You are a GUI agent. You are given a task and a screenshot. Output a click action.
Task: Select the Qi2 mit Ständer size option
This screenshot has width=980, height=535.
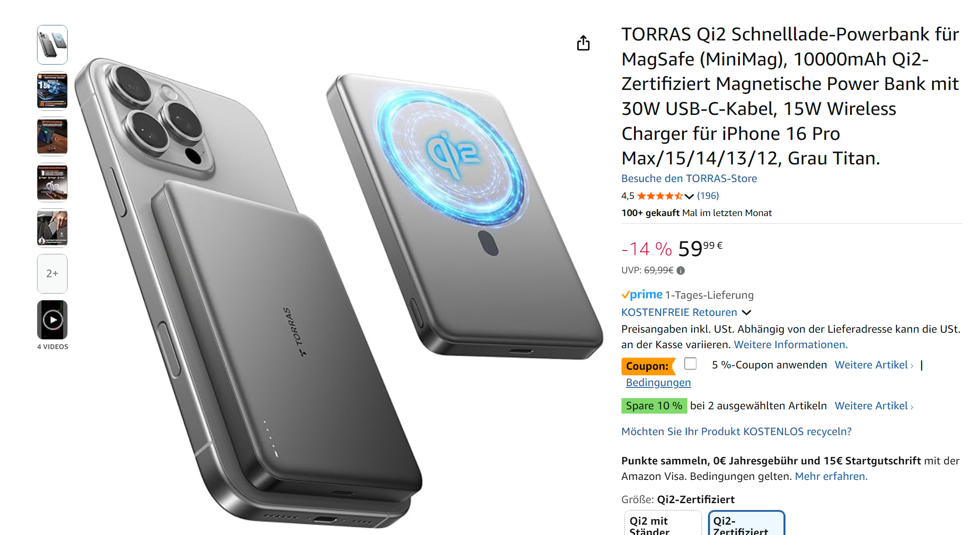[x=663, y=523]
